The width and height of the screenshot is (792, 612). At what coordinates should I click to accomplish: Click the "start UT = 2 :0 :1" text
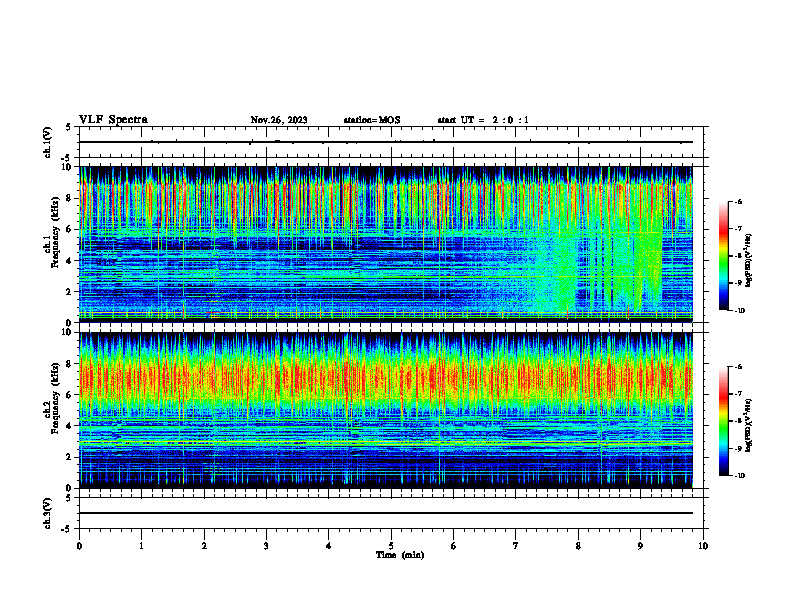pos(483,120)
